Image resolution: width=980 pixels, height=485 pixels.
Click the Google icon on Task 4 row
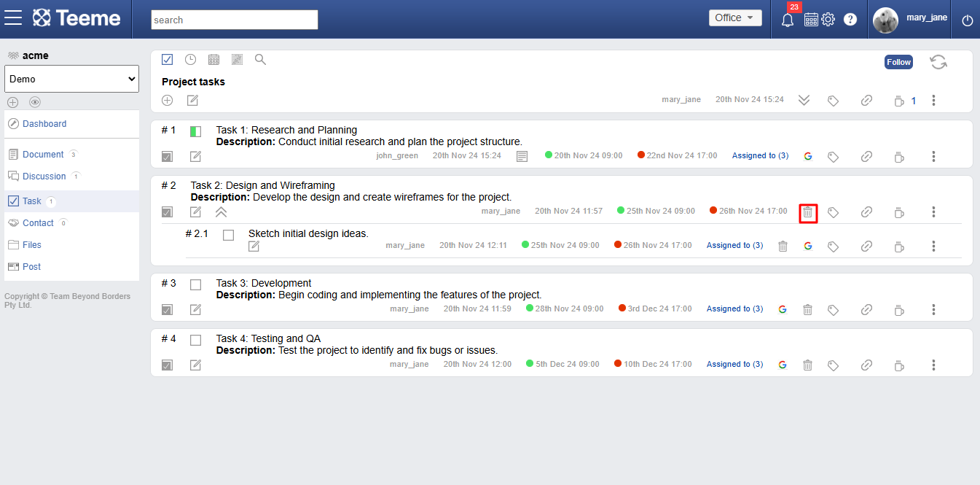tap(783, 365)
